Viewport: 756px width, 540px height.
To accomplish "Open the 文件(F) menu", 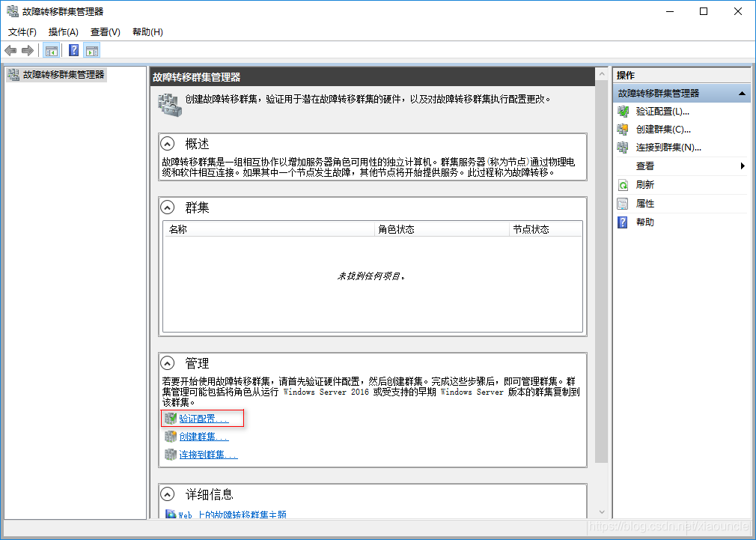I will 22,32.
